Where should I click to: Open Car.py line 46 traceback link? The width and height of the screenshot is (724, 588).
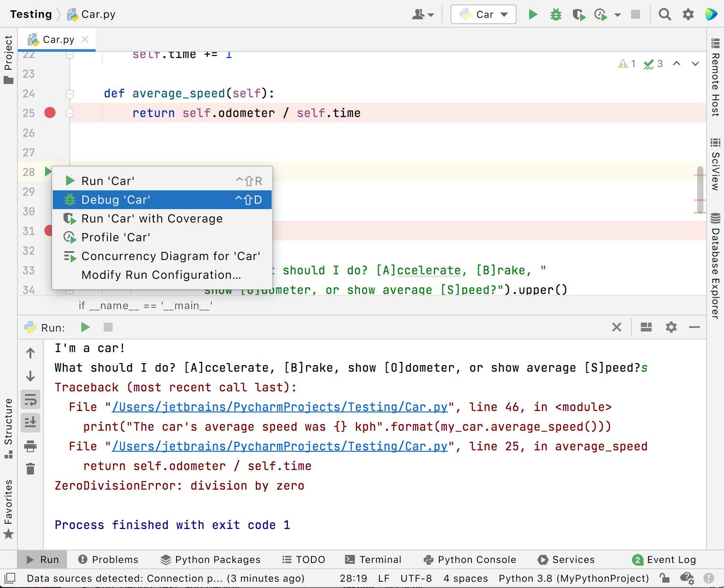[279, 407]
